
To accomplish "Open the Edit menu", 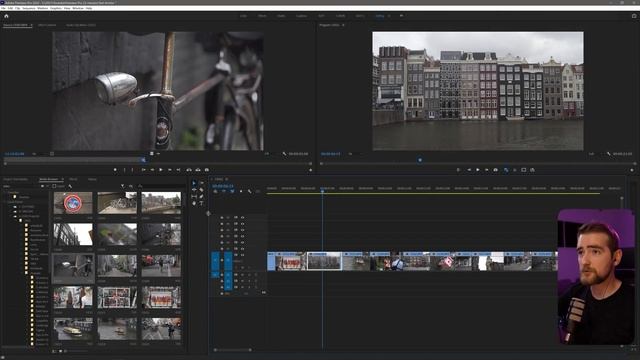I will pos(10,8).
